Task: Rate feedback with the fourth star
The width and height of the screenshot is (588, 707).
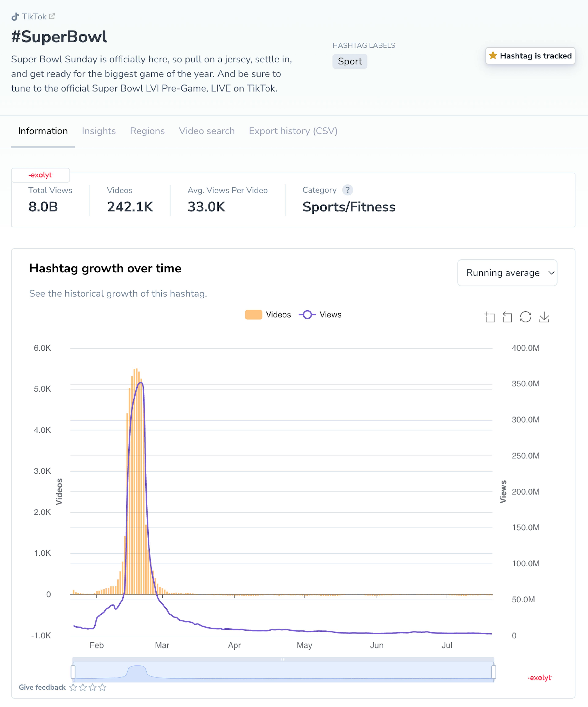Action: (x=102, y=687)
